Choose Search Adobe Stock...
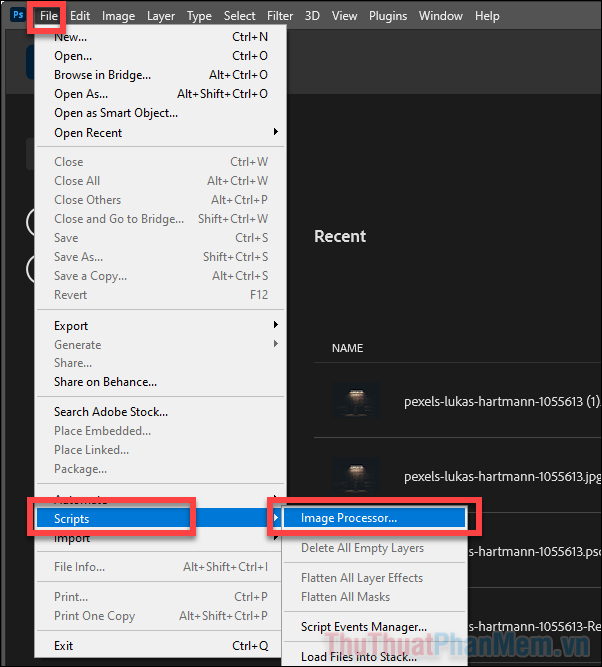Screen dimensions: 602x667 (x=161, y=412)
